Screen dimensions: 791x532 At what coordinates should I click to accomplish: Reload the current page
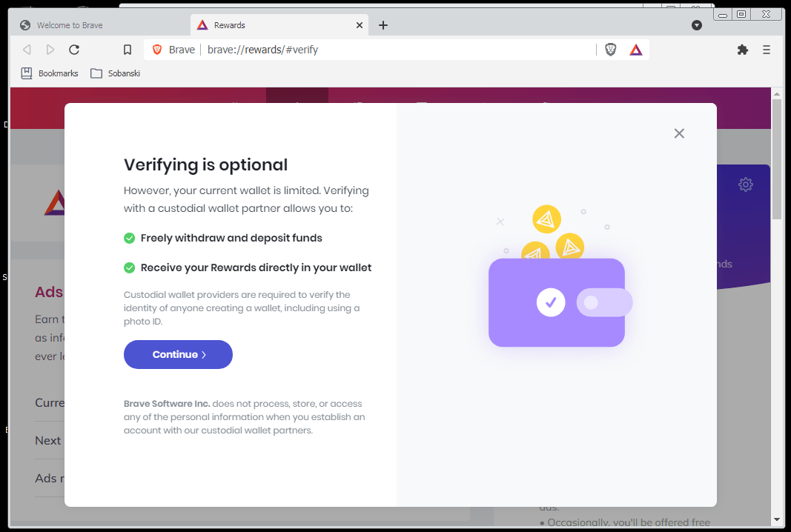pyautogui.click(x=74, y=50)
